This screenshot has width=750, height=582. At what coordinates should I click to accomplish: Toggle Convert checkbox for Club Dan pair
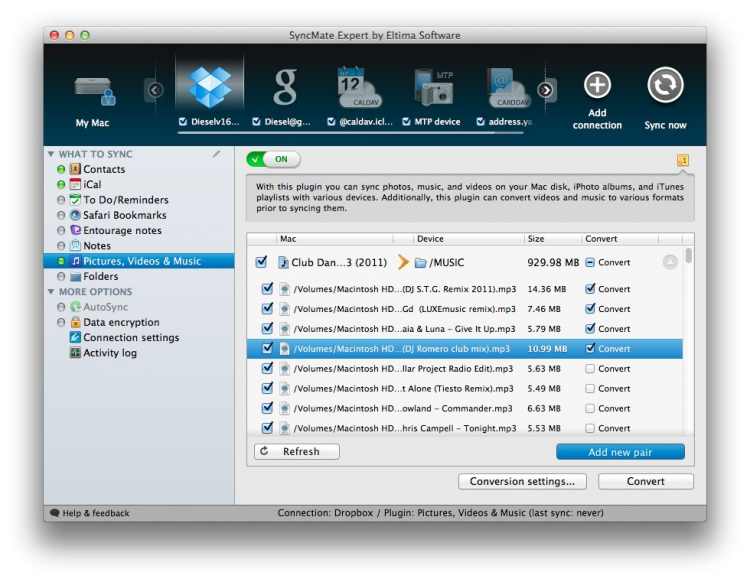tap(590, 263)
